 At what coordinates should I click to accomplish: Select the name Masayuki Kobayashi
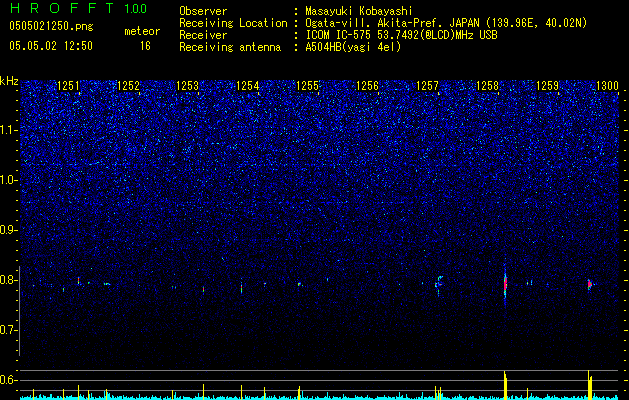pos(359,11)
